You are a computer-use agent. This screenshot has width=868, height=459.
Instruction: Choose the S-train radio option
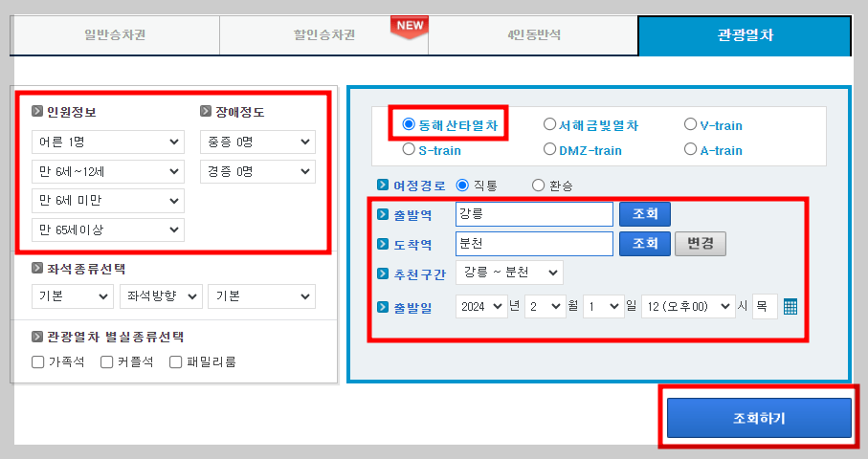(409, 149)
